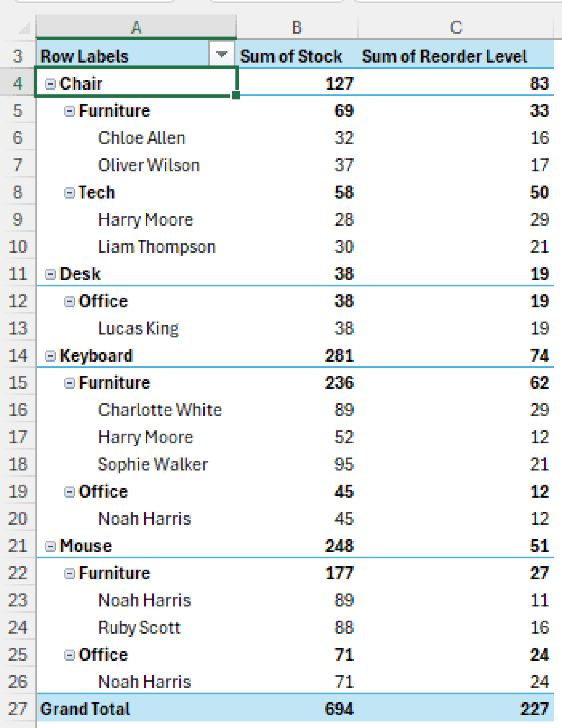Collapse the Office subgroup under Keyboard
This screenshot has width=562, height=728.
[69, 491]
